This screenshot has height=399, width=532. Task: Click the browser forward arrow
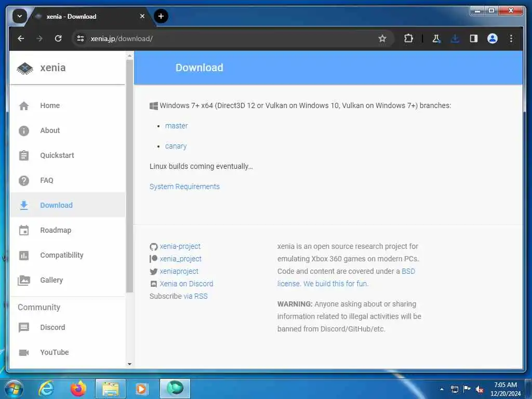click(39, 38)
